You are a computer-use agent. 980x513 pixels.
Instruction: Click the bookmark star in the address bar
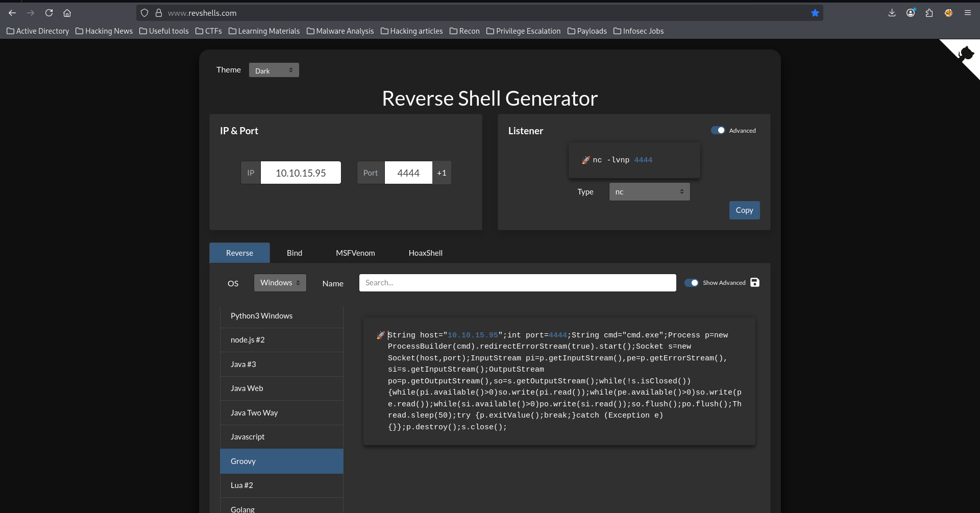tap(815, 13)
